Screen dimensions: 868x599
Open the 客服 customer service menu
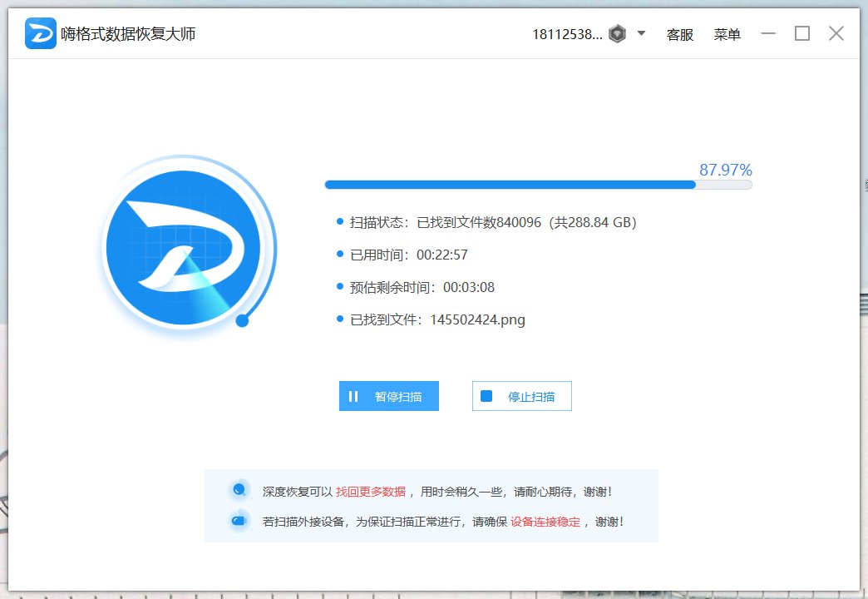click(x=679, y=34)
